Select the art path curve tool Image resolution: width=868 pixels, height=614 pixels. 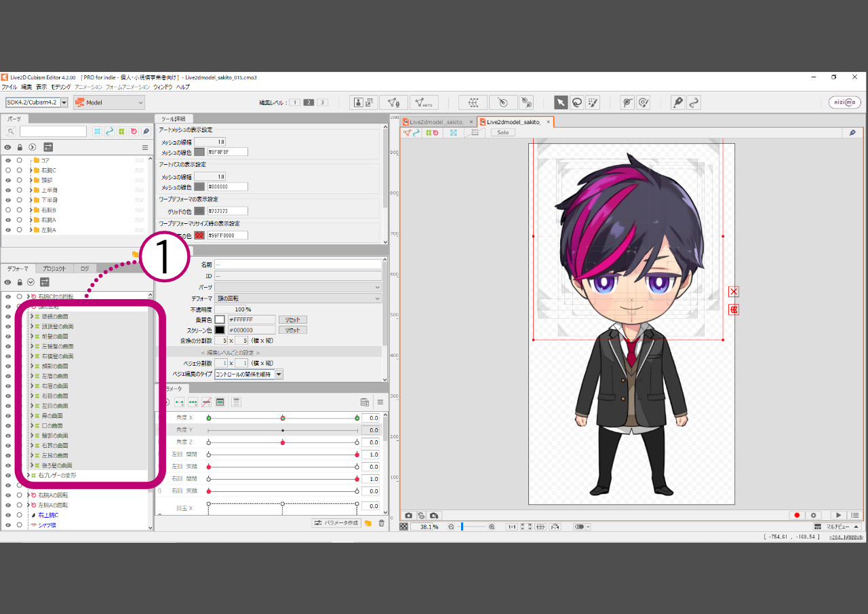pos(693,102)
